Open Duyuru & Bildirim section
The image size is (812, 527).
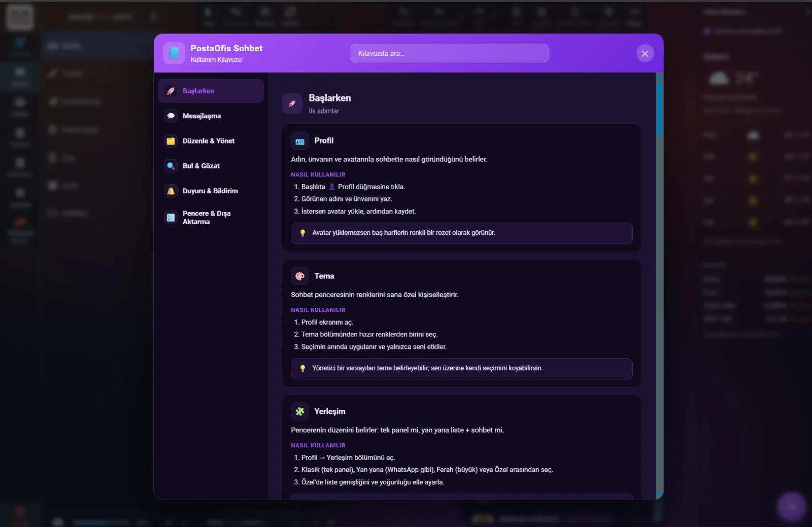(x=211, y=191)
